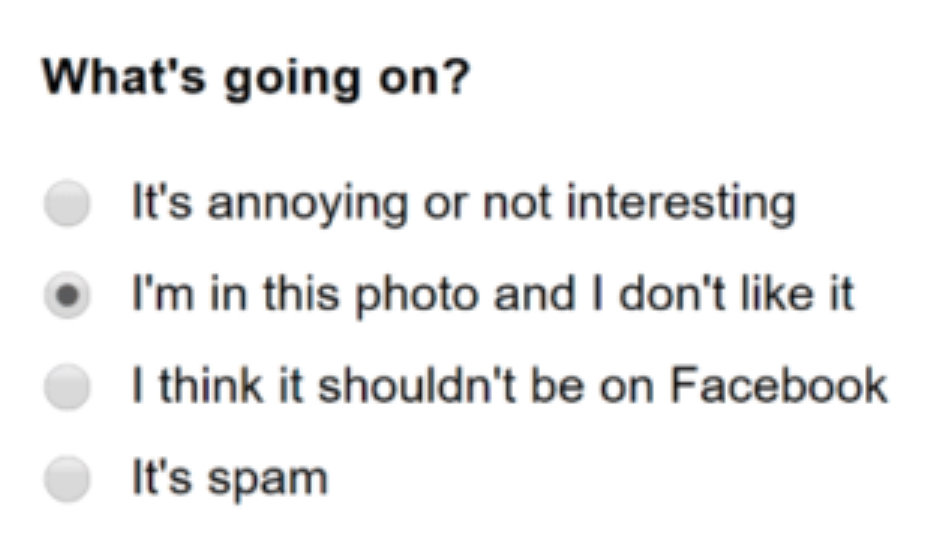Image resolution: width=937 pixels, height=551 pixels.
Task: Click the currently selected photo option radio
Action: [x=67, y=295]
